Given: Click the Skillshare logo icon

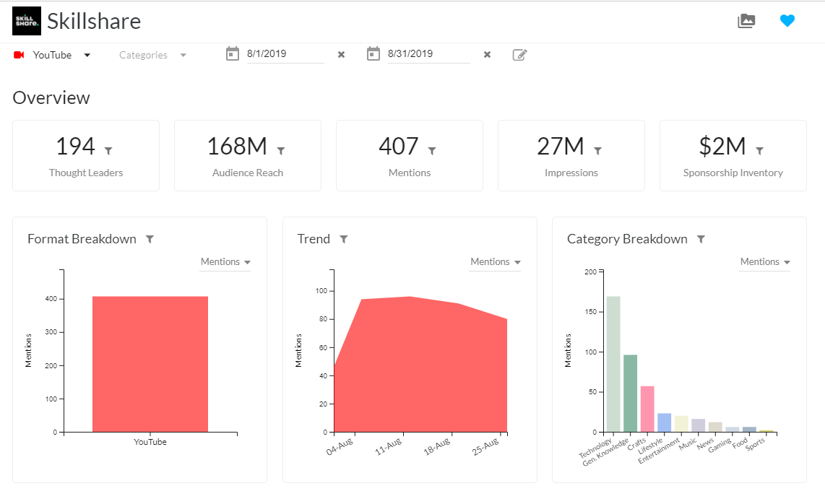Looking at the screenshot, I should coord(26,21).
